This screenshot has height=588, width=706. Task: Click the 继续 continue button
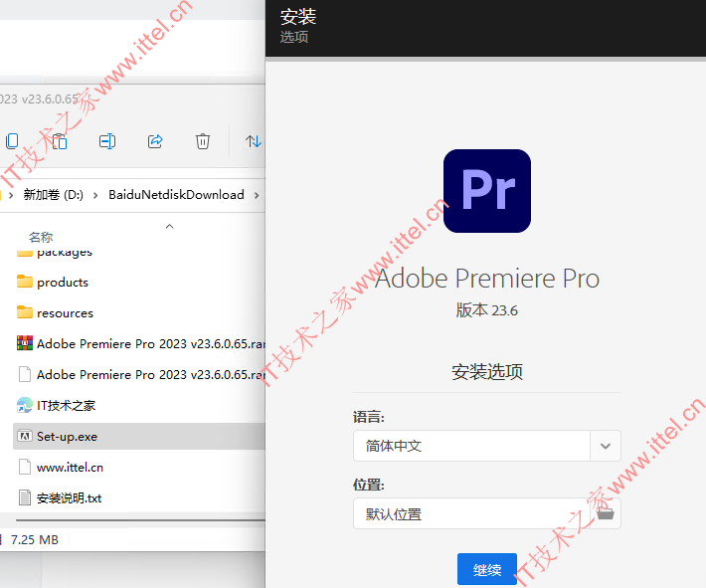tap(487, 569)
